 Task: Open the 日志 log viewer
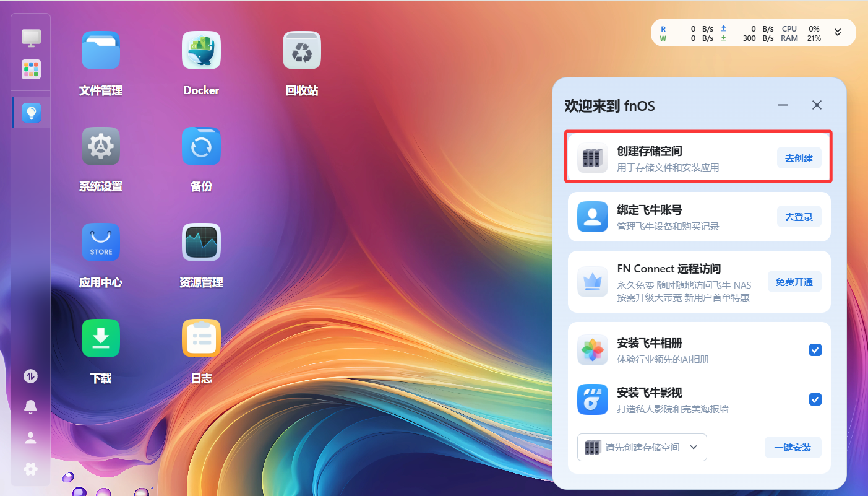pyautogui.click(x=201, y=338)
